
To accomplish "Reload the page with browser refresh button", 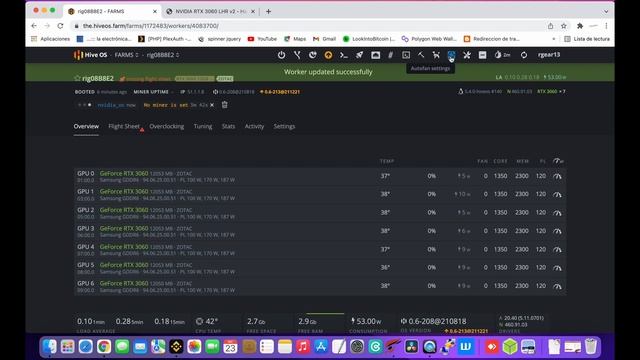I will pos(60,26).
